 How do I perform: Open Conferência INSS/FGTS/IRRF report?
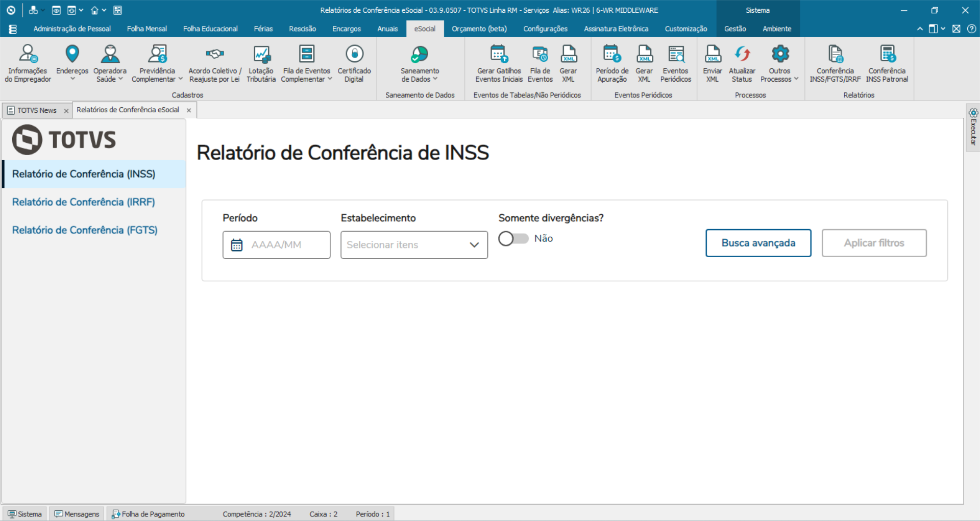point(835,63)
